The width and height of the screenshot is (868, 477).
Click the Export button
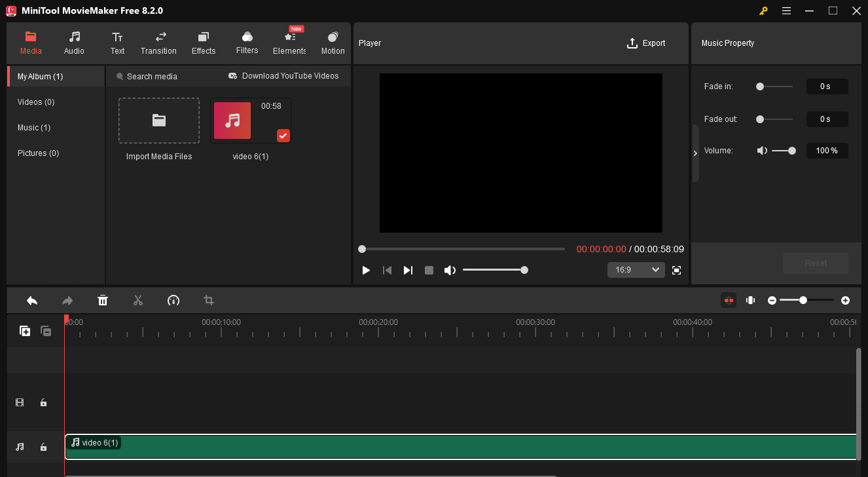(x=646, y=43)
